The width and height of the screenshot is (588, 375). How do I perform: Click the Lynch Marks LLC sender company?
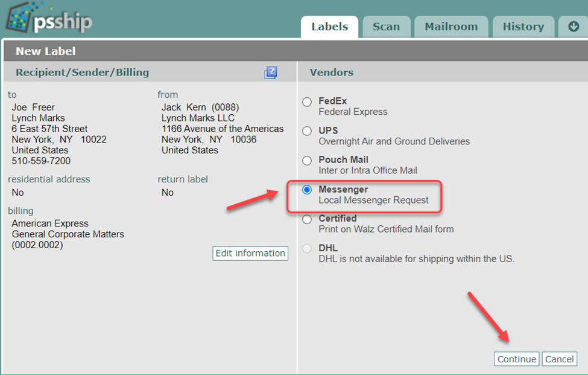point(198,118)
